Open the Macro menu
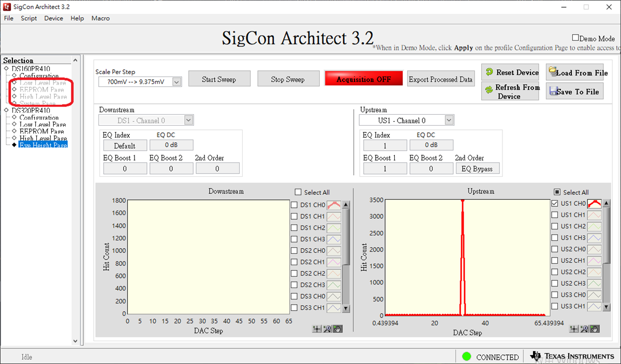The image size is (621, 364). coord(100,18)
